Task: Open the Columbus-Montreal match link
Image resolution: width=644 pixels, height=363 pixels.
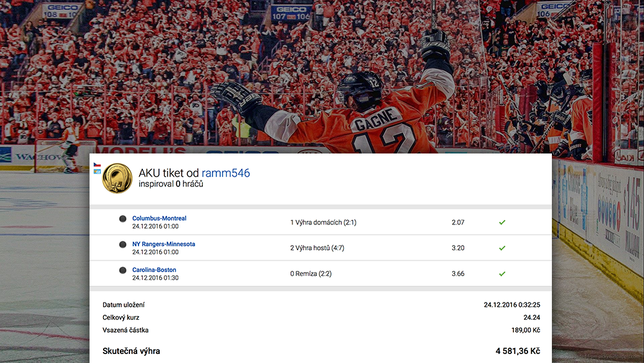Action: (159, 219)
